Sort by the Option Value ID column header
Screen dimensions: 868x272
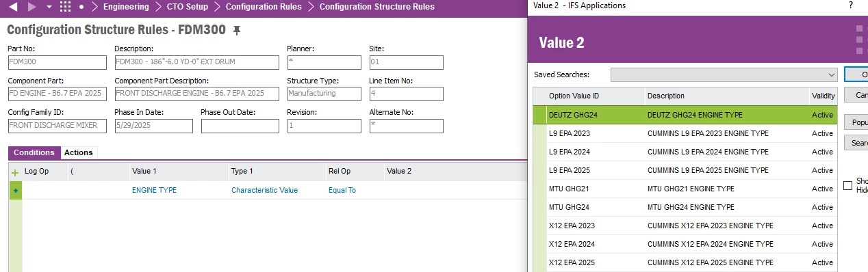coord(574,96)
